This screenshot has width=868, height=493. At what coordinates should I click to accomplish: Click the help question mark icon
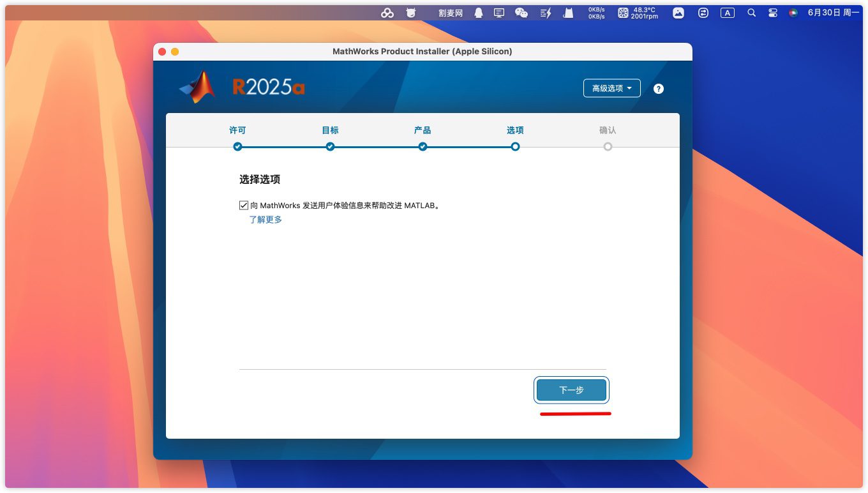coord(659,89)
